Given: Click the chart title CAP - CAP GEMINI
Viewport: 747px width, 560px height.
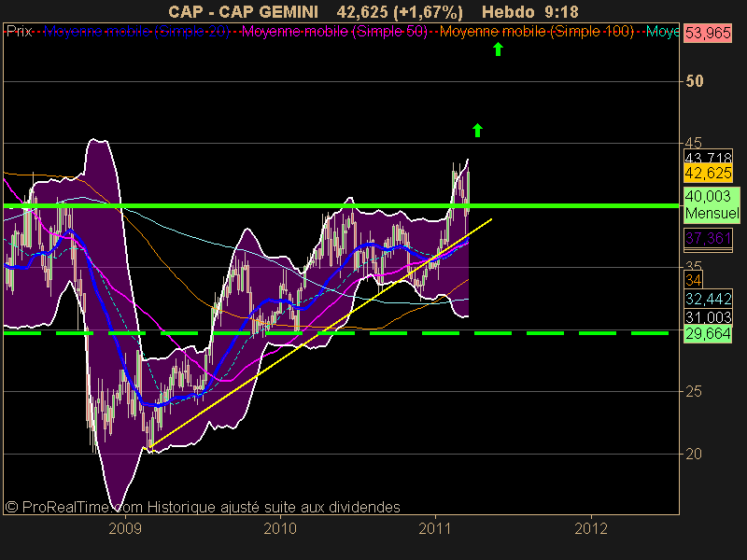Looking at the screenshot, I should [243, 12].
